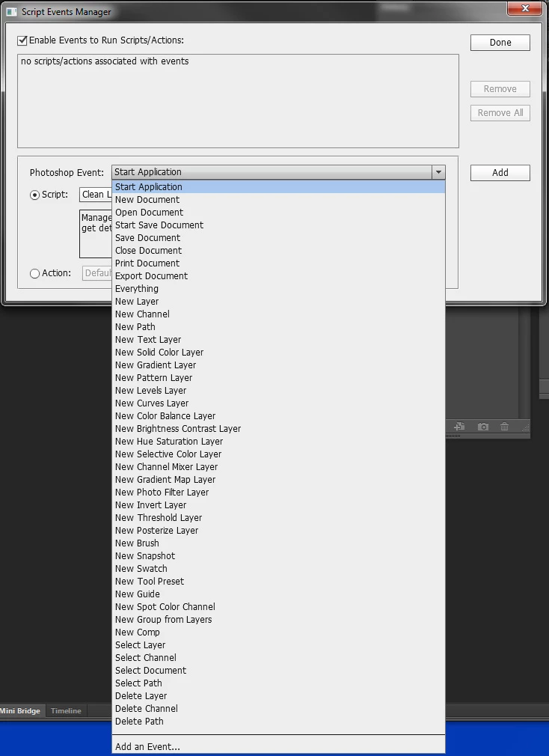
Task: Choose New Group from Layers
Action: [x=278, y=620]
